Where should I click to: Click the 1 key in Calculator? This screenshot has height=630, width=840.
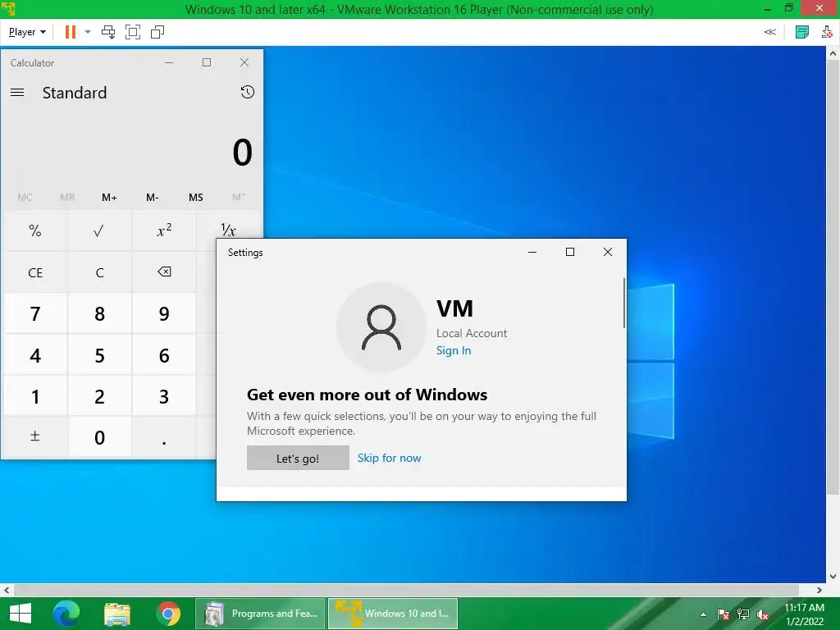tap(35, 396)
